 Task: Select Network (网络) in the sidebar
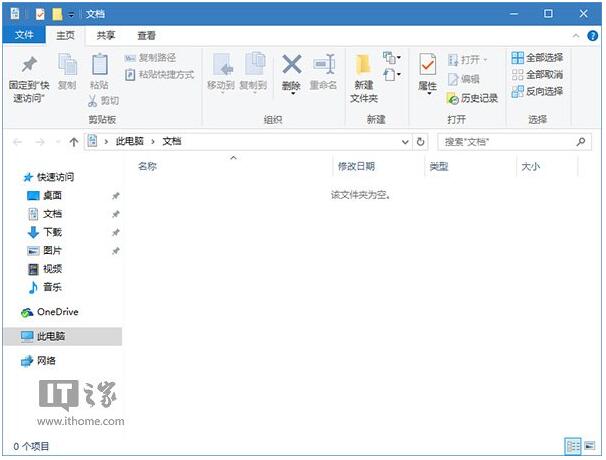click(x=38, y=361)
